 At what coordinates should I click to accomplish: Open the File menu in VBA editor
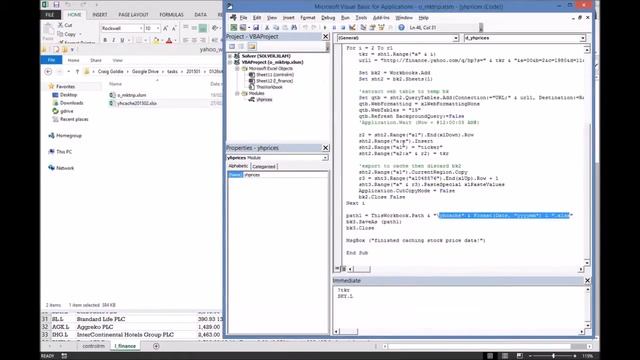[x=243, y=18]
